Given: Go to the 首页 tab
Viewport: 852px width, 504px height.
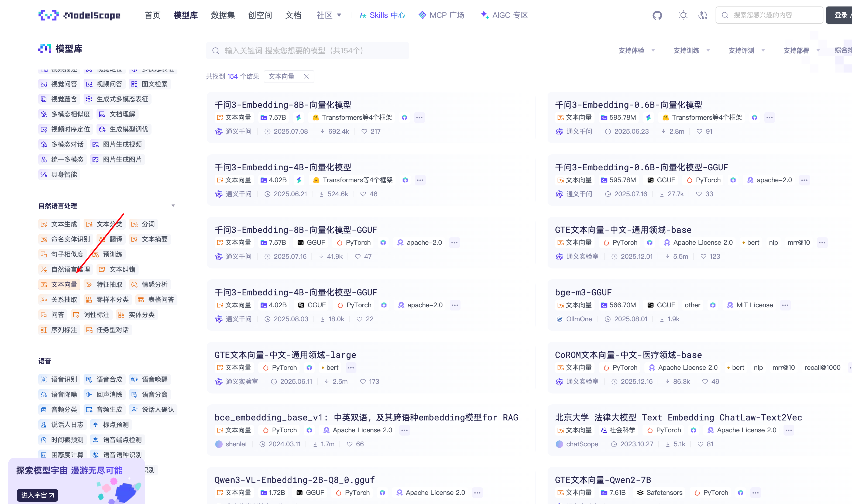Looking at the screenshot, I should point(153,15).
